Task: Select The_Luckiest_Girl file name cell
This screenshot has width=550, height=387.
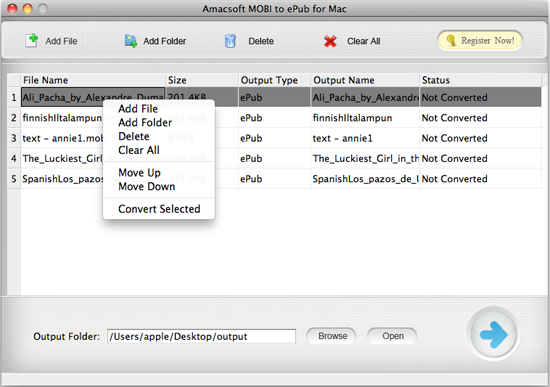Action: click(x=62, y=159)
